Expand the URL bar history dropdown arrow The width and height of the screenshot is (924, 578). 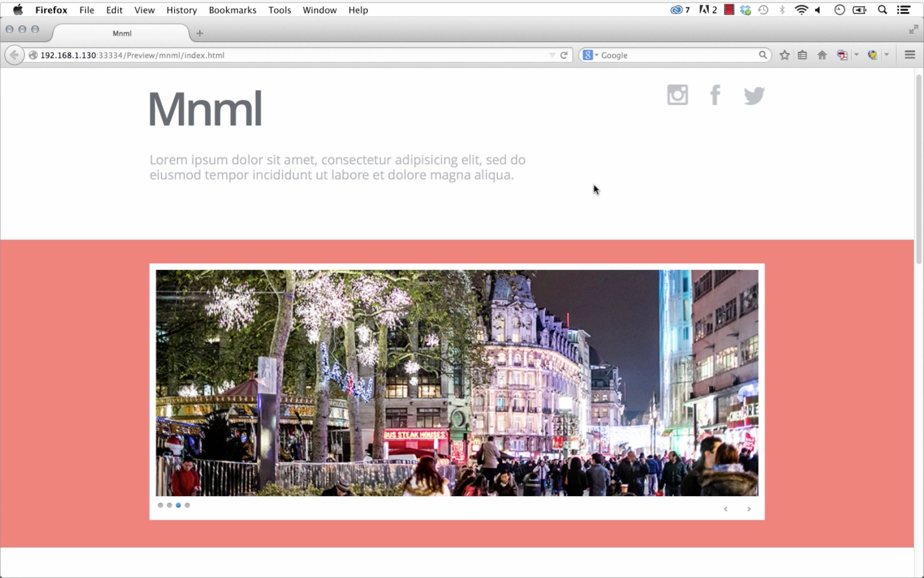point(551,55)
